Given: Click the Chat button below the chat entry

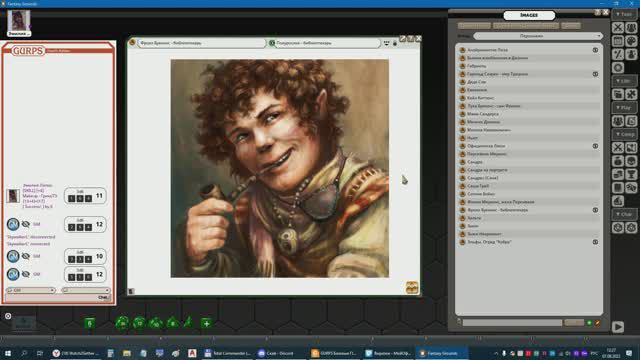Looking at the screenshot, I should (103, 298).
